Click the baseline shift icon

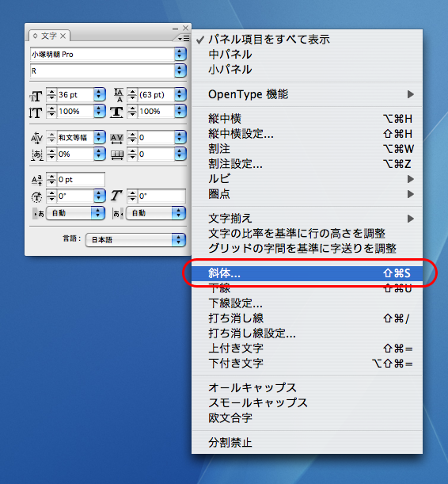tap(36, 180)
